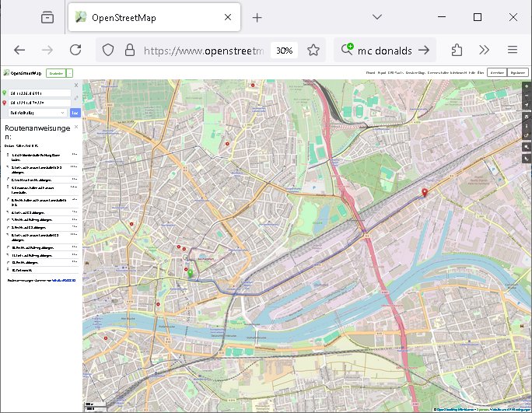The image size is (532, 413).
Task: Open the Firefox extensions puzzle icon
Action: [457, 50]
